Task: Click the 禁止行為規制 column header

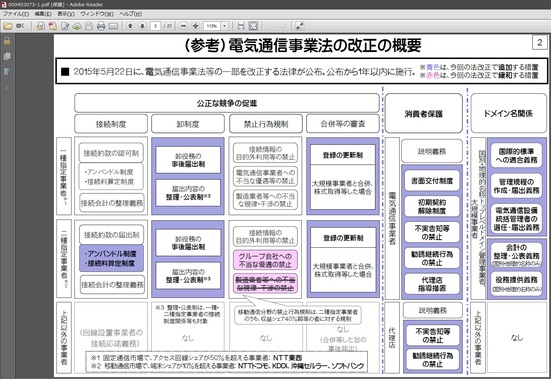Action: click(266, 124)
